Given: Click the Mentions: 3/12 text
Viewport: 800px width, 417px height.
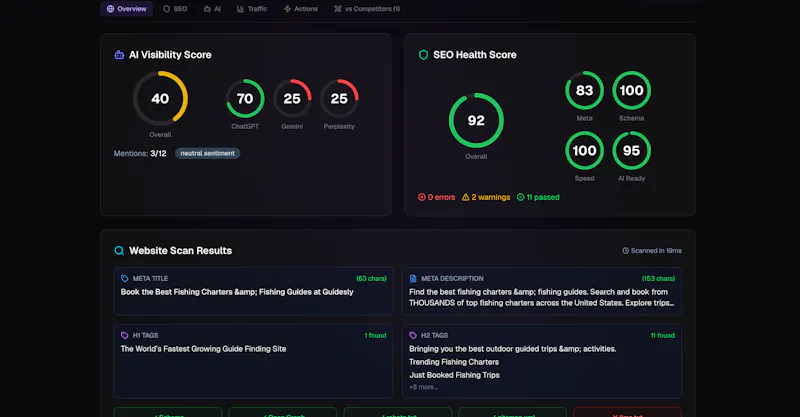Looking at the screenshot, I should pyautogui.click(x=140, y=153).
